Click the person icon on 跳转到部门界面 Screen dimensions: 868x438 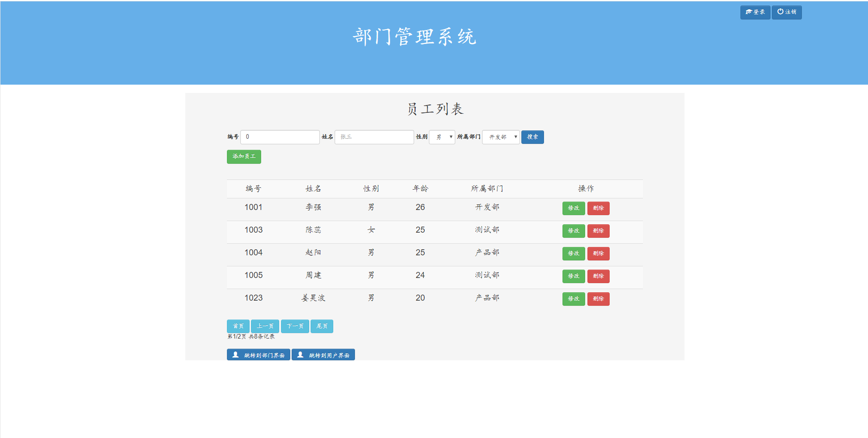pyautogui.click(x=236, y=354)
